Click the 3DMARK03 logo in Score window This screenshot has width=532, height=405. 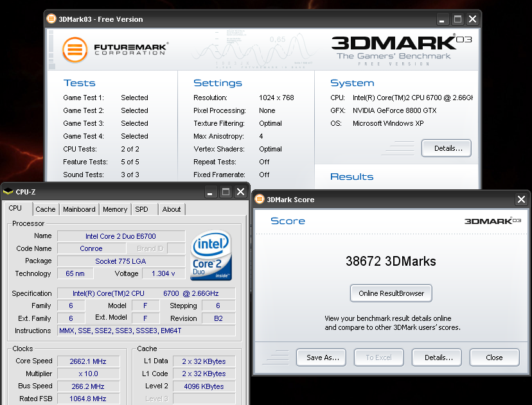493,221
